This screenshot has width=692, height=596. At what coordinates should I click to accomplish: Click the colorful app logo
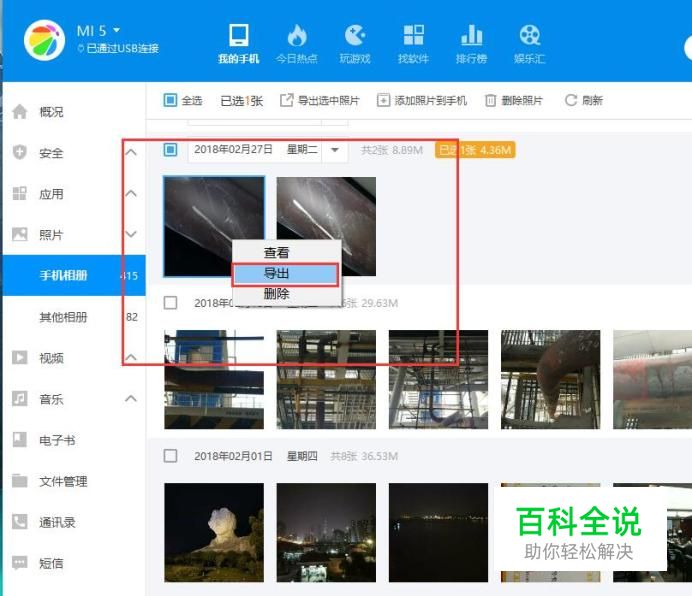point(45,40)
